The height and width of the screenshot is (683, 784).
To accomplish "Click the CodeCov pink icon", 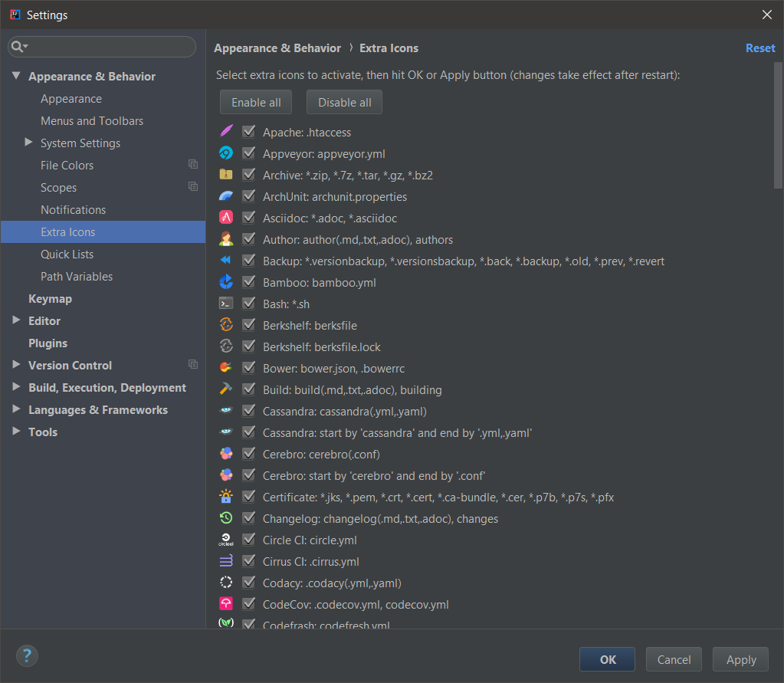I will (226, 604).
